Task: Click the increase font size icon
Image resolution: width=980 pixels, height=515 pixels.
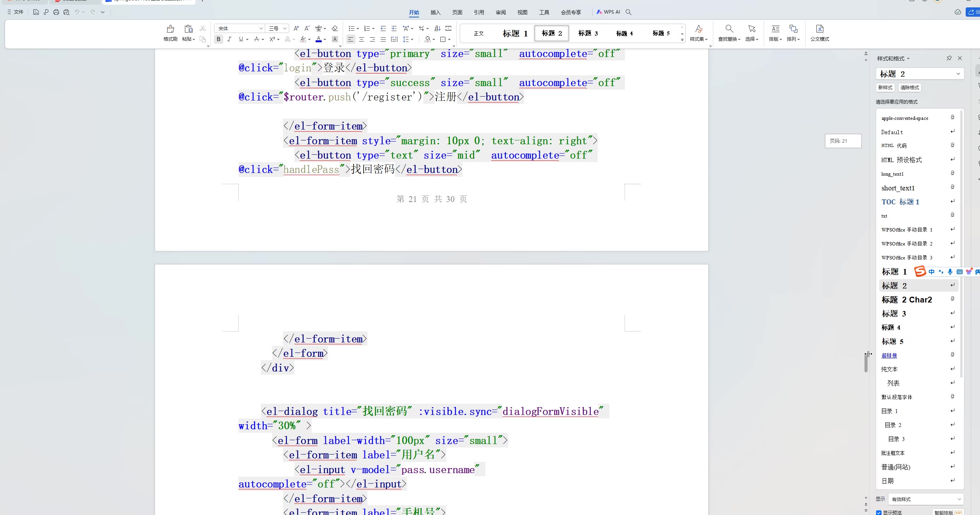Action: click(x=296, y=28)
